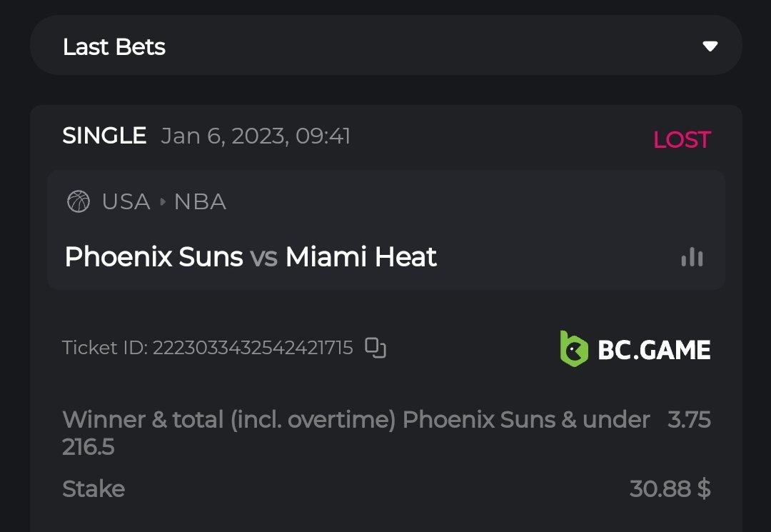
Task: Click the Jan 6, 2023 bet date
Action: point(256,136)
